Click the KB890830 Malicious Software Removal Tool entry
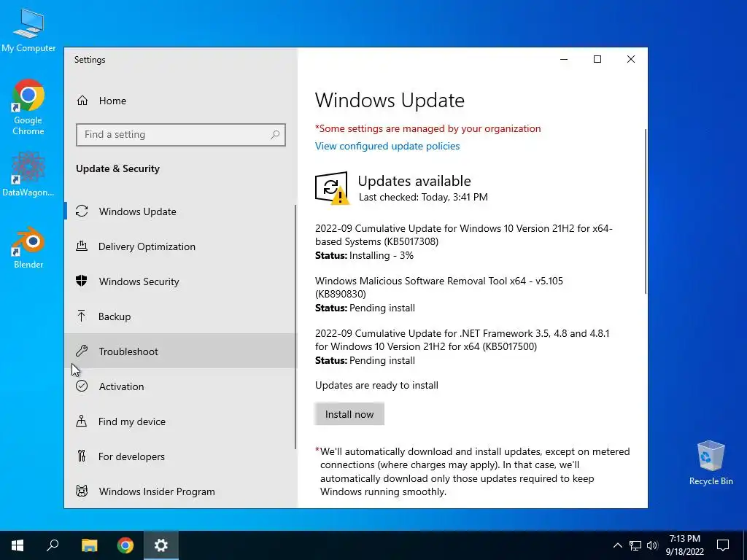This screenshot has height=560, width=747. click(x=438, y=295)
